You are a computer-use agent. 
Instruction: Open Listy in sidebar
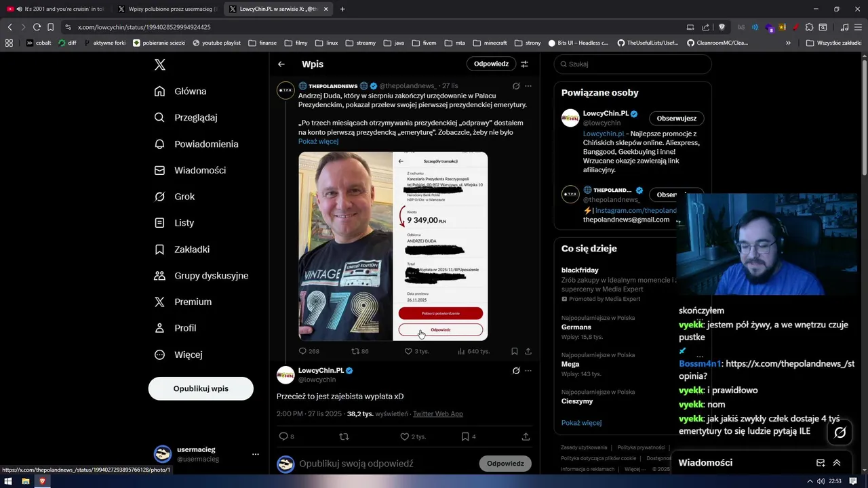click(x=174, y=222)
